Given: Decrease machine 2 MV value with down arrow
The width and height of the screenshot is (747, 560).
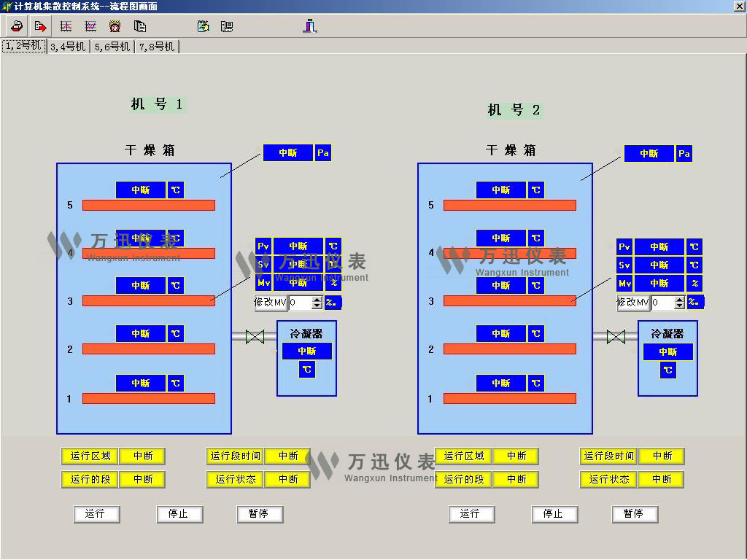Looking at the screenshot, I should [x=679, y=306].
